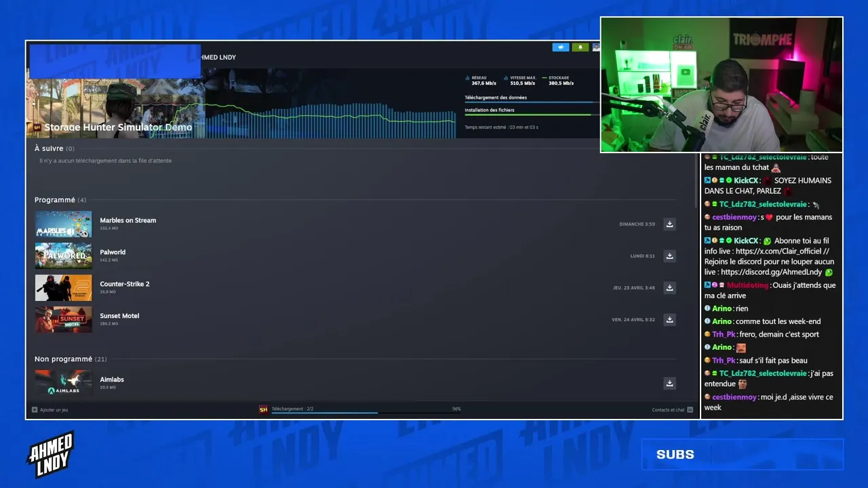Click the Temps restant estimé text
This screenshot has width=868, height=488.
(x=501, y=127)
